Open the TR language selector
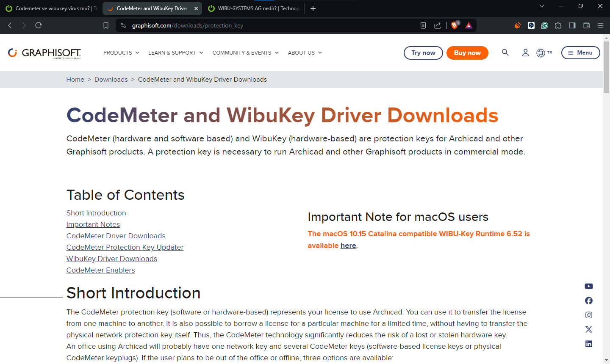Screen dimensions: 610x364 coord(544,53)
